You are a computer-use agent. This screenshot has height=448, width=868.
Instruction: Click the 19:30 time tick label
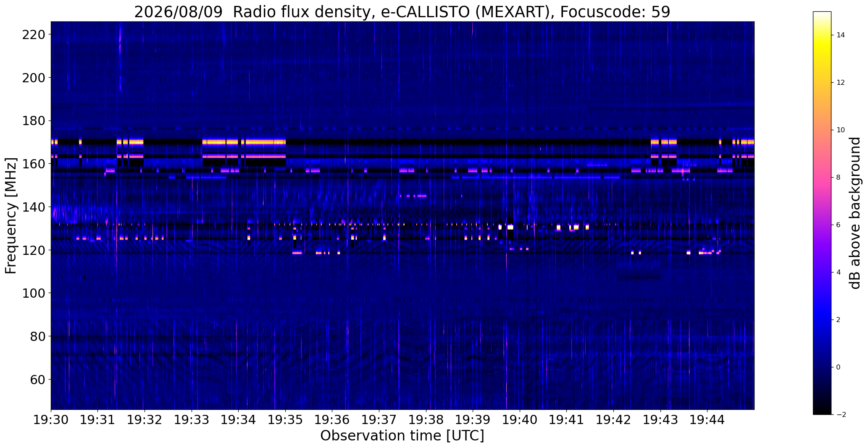click(x=51, y=419)
